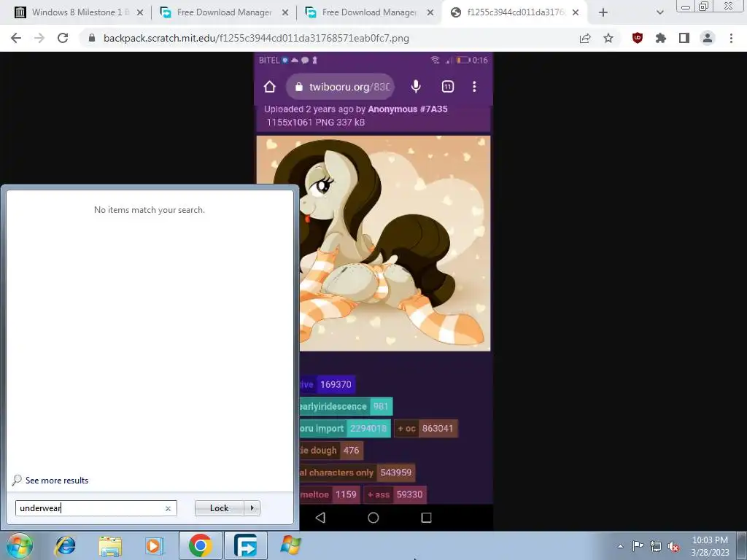Open Free Download Manager from taskbar
The height and width of the screenshot is (560, 747).
[246, 545]
